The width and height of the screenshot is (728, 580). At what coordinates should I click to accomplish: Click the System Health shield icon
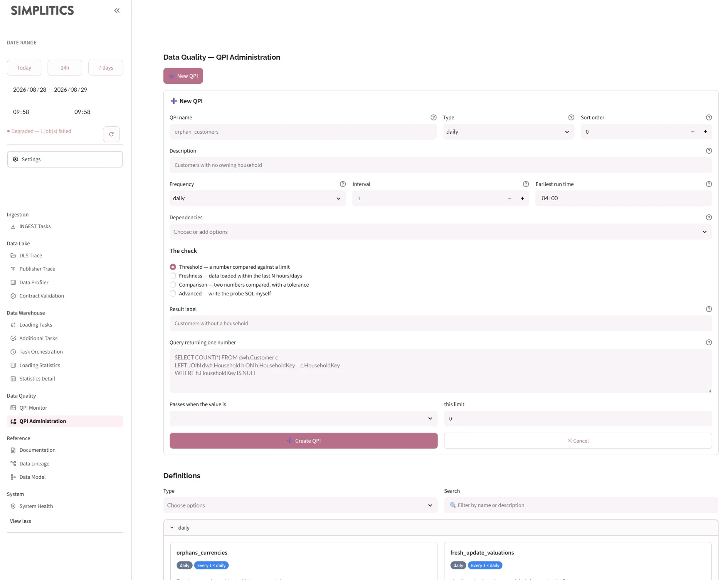(x=13, y=506)
